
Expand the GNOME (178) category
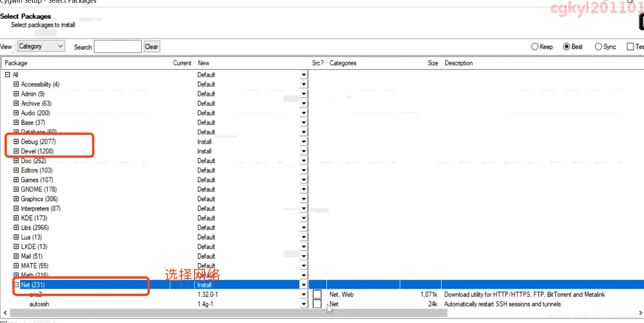pos(16,189)
